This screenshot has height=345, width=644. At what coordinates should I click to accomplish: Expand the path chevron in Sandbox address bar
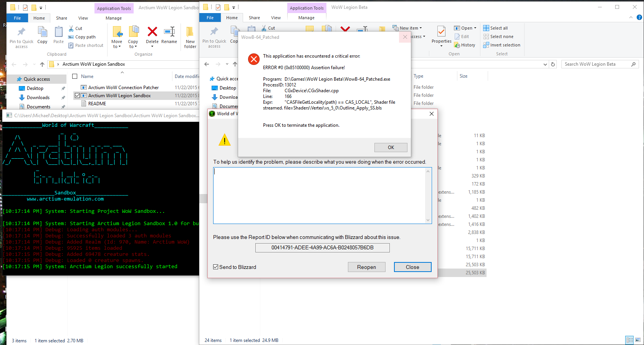58,64
